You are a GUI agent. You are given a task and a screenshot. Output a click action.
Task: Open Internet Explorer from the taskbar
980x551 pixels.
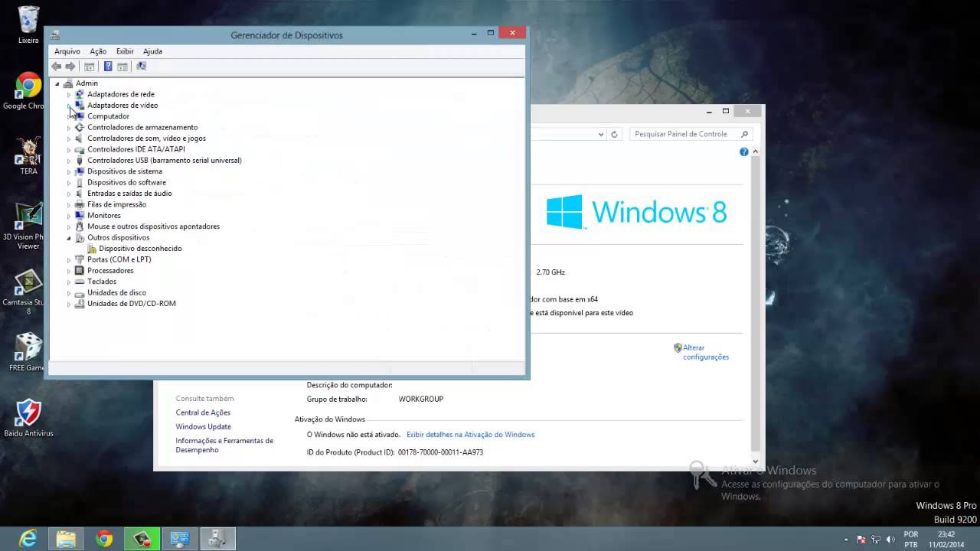tap(28, 539)
